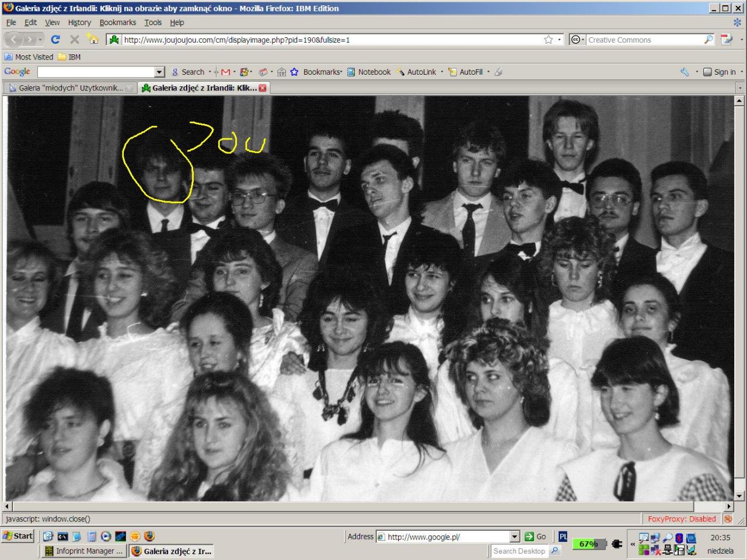747x560 pixels.
Task: Switch to Infoprint Manager taskbar window
Action: point(84,551)
